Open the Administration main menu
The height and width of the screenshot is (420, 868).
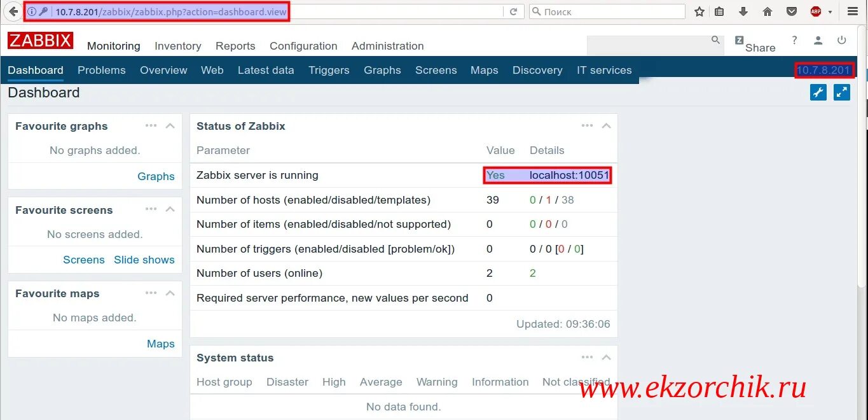coord(388,46)
